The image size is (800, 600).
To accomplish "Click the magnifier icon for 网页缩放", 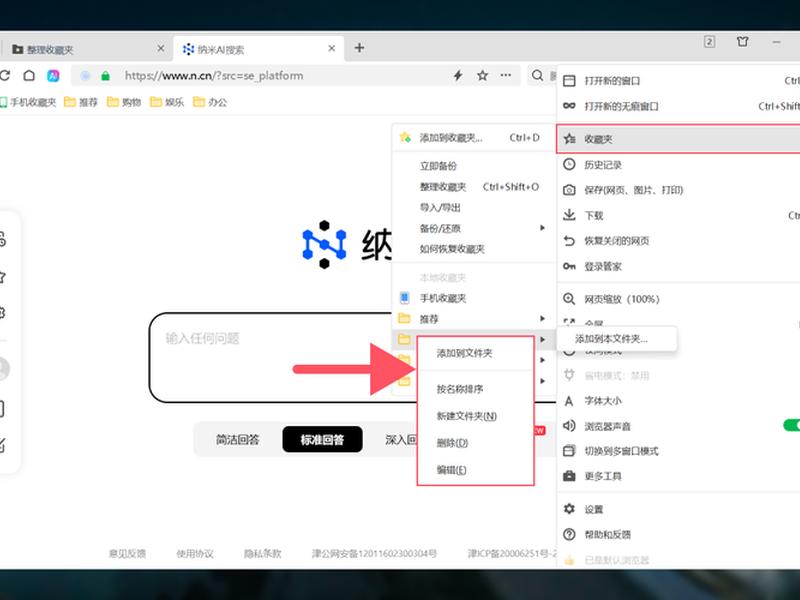I will tap(569, 299).
